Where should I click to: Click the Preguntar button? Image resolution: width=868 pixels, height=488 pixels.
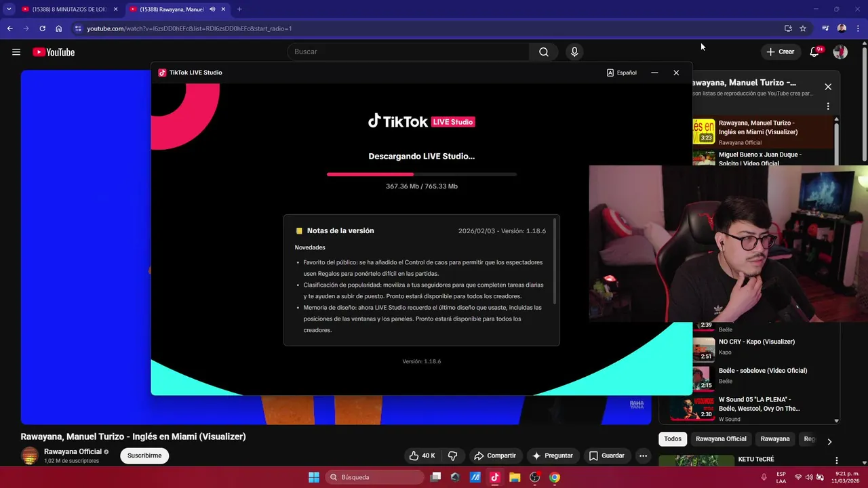[553, 455]
